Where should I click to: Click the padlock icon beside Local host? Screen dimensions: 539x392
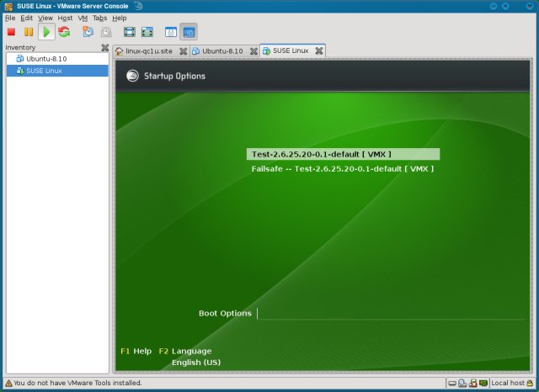(530, 383)
